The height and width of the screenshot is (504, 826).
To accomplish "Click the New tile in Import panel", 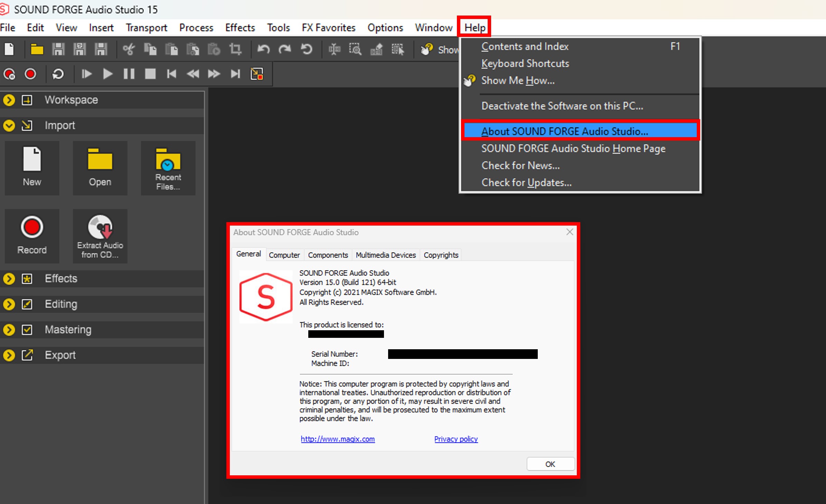I will pos(32,168).
